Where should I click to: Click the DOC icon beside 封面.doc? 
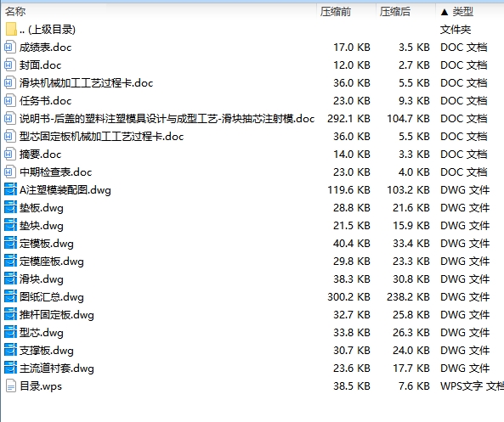click(x=9, y=65)
